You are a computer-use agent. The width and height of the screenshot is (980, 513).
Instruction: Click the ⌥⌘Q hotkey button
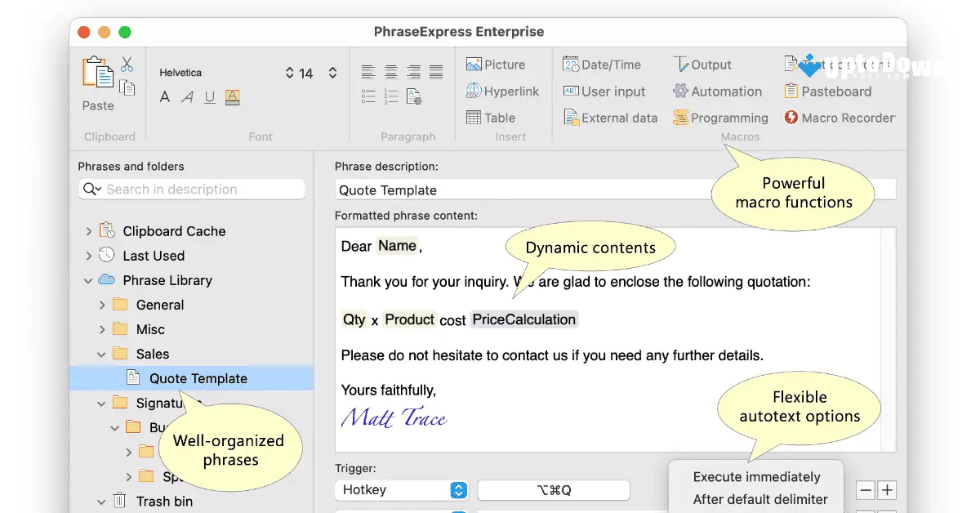pyautogui.click(x=554, y=490)
